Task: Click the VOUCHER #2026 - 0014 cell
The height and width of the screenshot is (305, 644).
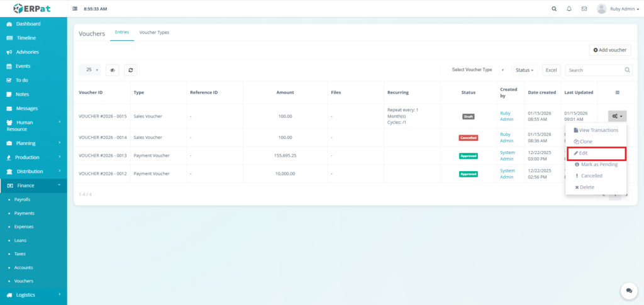Action: (x=103, y=138)
